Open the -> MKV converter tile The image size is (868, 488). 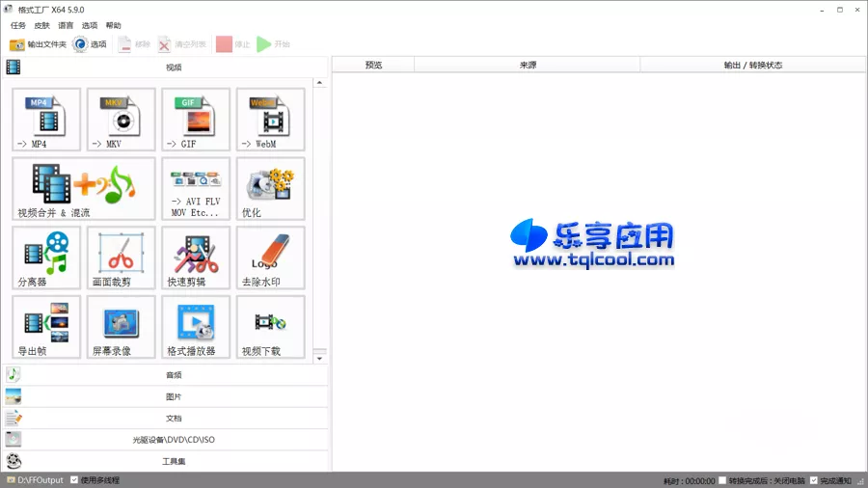pyautogui.click(x=122, y=120)
